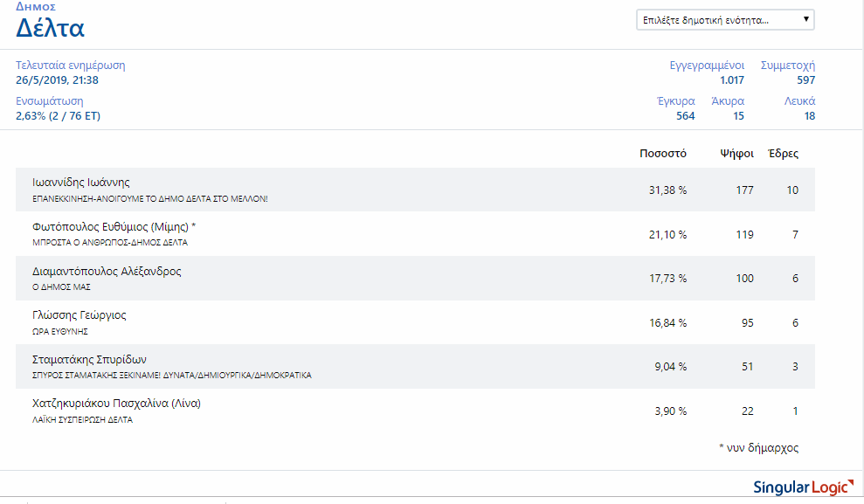Click the seats value 7
Screen dimensions: 864x504
795,235
